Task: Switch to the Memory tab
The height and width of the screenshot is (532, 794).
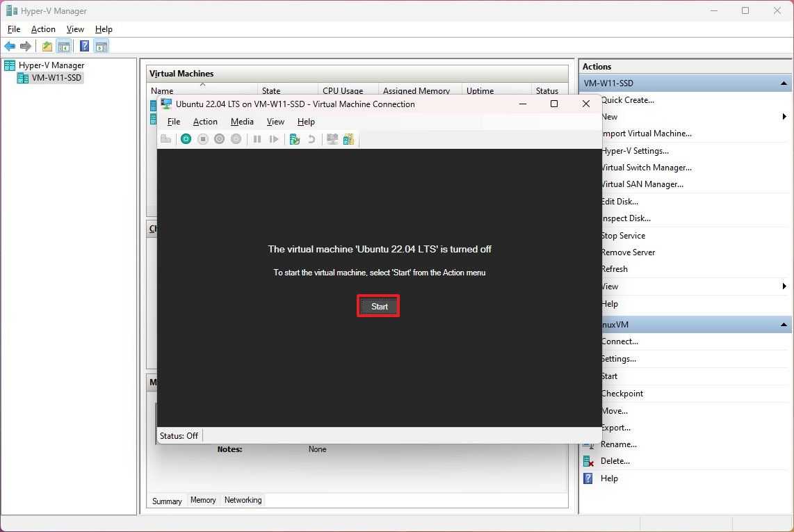Action: pos(203,500)
